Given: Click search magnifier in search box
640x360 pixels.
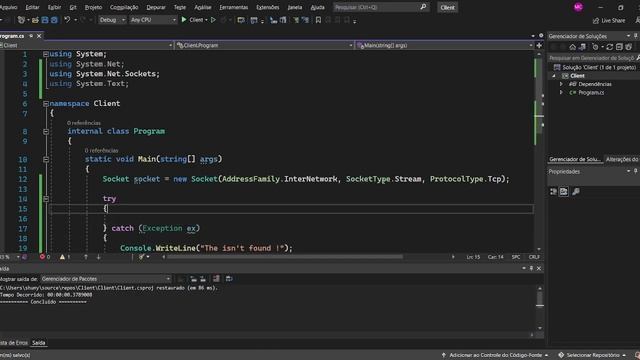Looking at the screenshot, I should [423, 7].
